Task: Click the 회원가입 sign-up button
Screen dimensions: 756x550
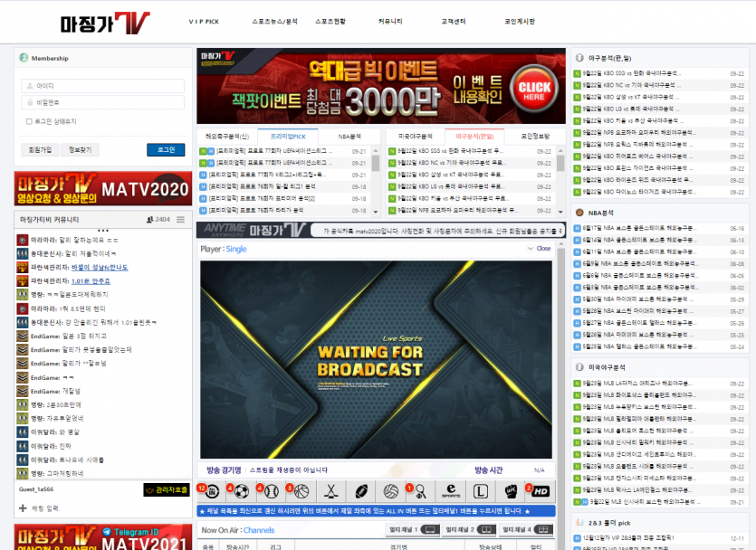Action: click(x=41, y=149)
